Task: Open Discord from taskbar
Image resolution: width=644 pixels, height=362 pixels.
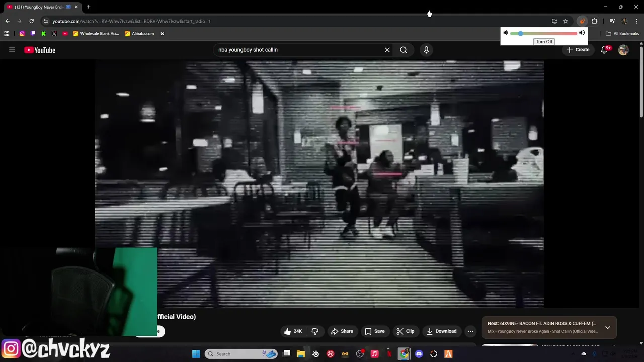Action: click(x=419, y=354)
